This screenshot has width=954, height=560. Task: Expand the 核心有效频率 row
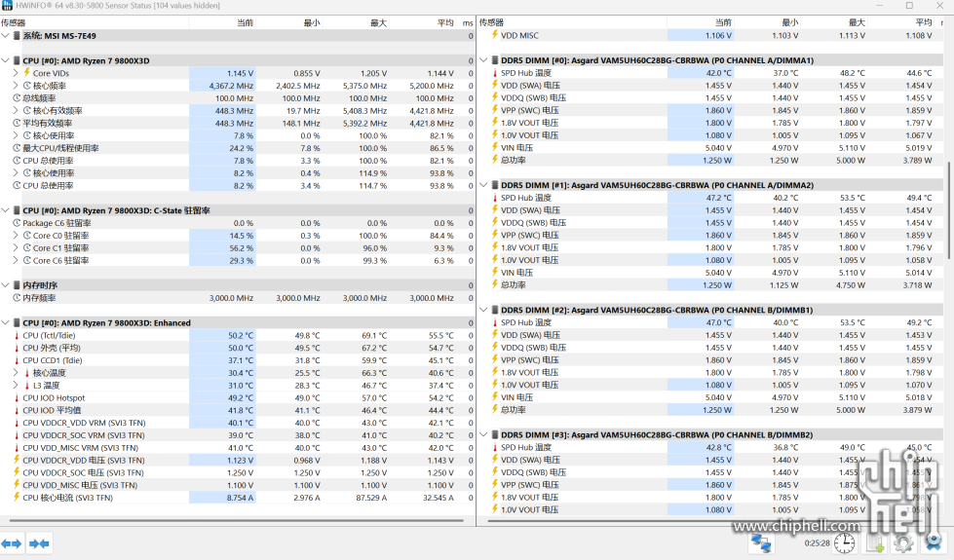click(16, 111)
